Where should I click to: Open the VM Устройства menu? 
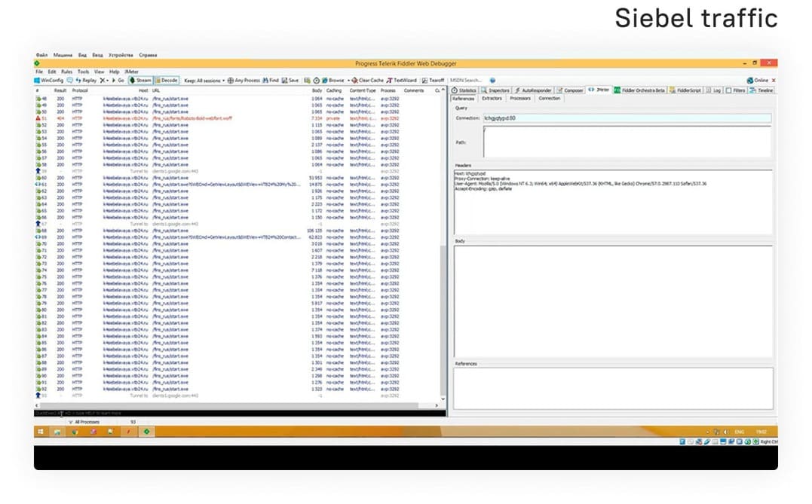121,55
